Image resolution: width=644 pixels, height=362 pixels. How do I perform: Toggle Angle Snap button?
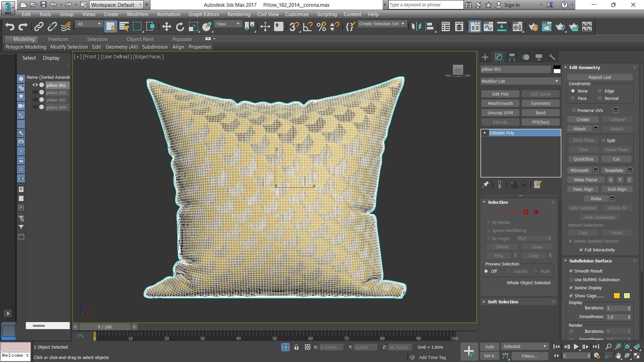pos(308,27)
